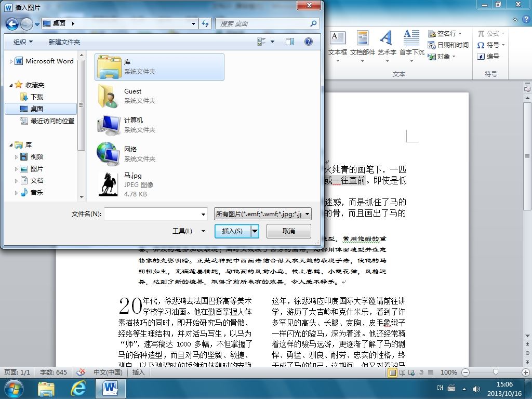Select 图片 library in tree
Screen dimensions: 532x399
coord(32,169)
